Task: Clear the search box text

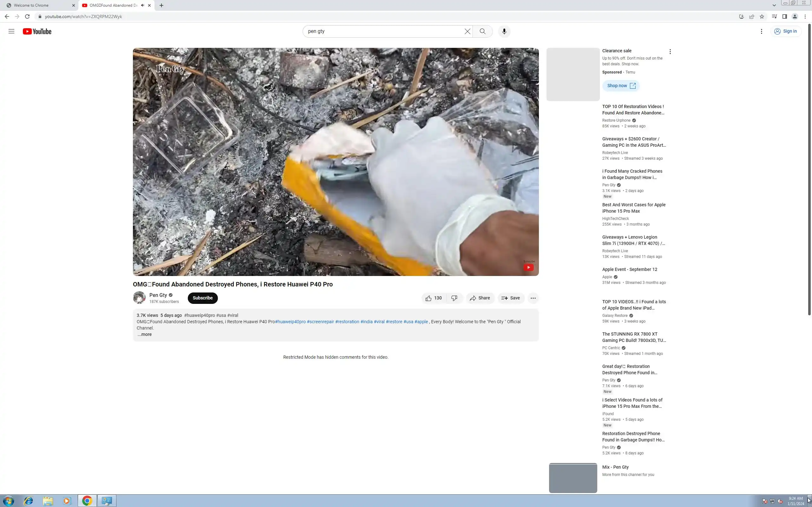Action: pyautogui.click(x=467, y=31)
